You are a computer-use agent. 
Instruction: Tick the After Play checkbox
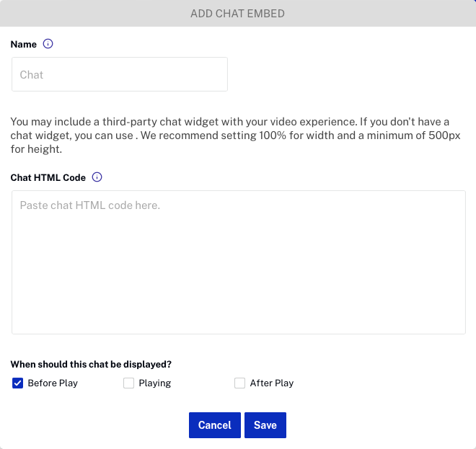tap(240, 383)
